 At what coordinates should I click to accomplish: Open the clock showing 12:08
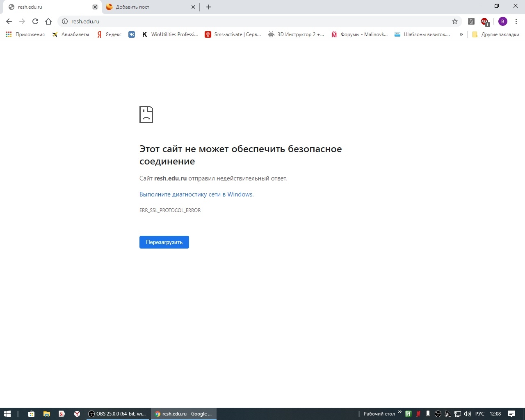pos(495,414)
